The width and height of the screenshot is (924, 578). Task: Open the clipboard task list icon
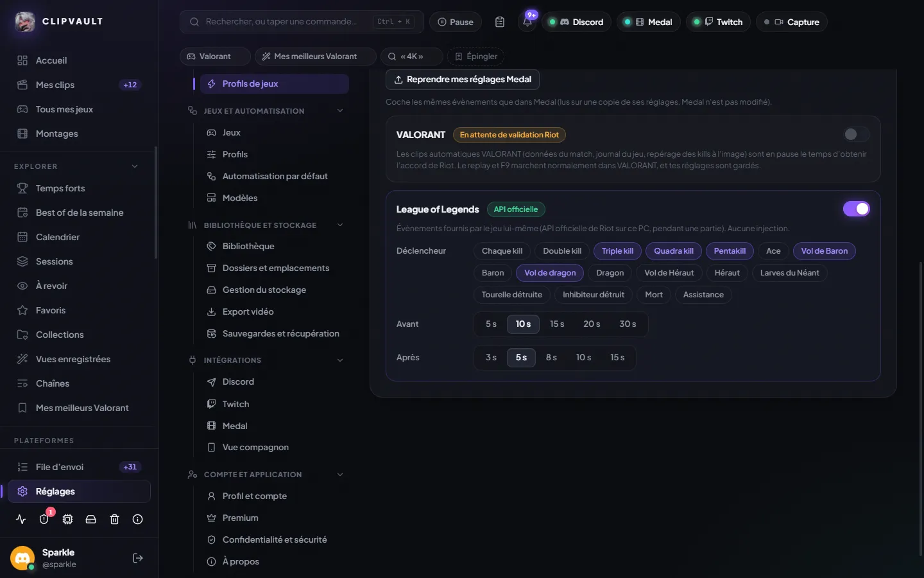[500, 22]
